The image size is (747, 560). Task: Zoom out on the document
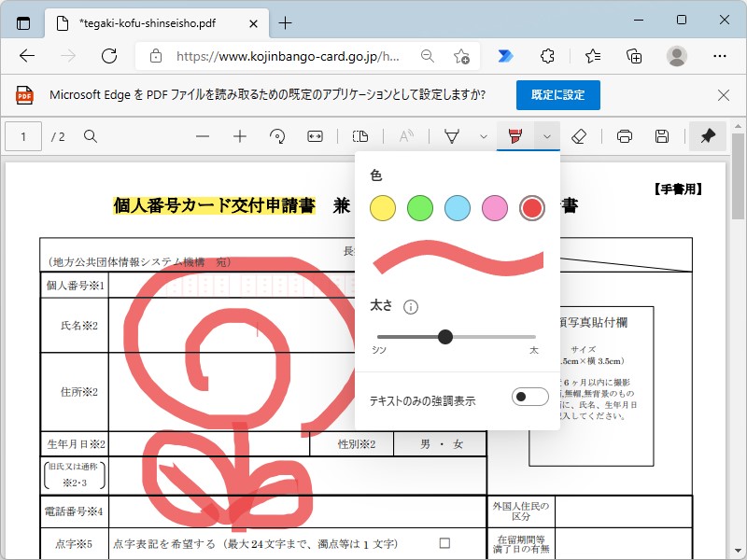click(202, 136)
